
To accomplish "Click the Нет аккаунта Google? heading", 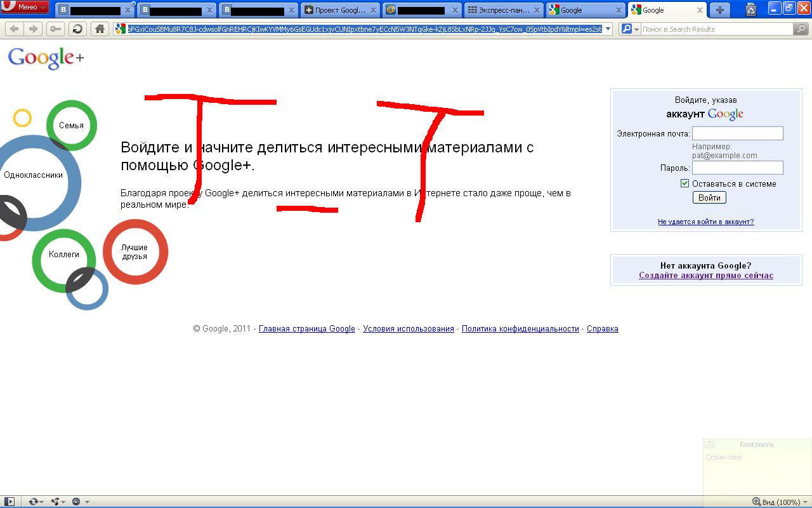I will 706,266.
